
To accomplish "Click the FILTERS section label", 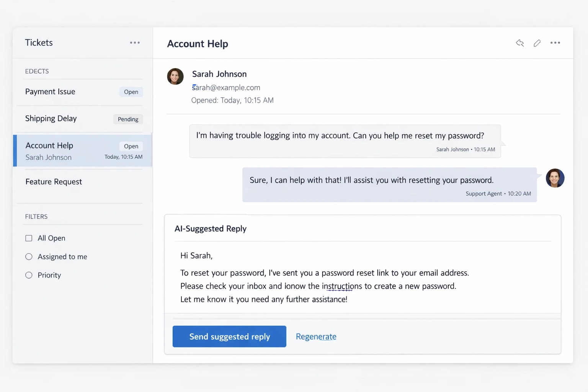I will pos(36,217).
